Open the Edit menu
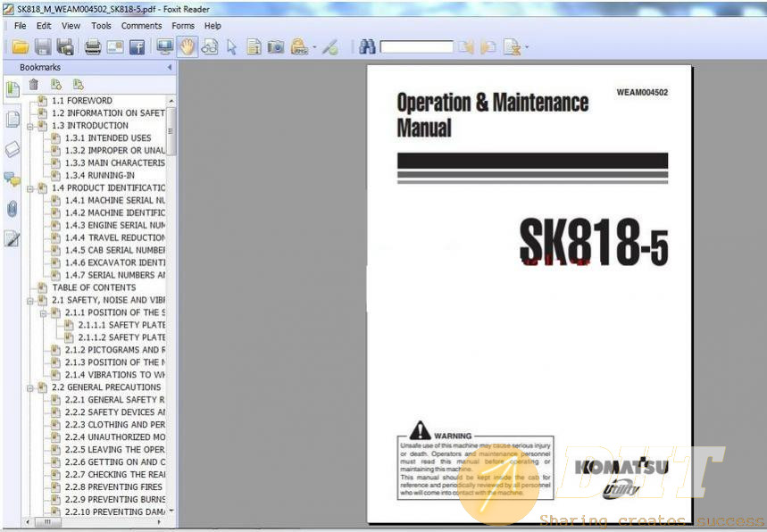 pyautogui.click(x=44, y=25)
